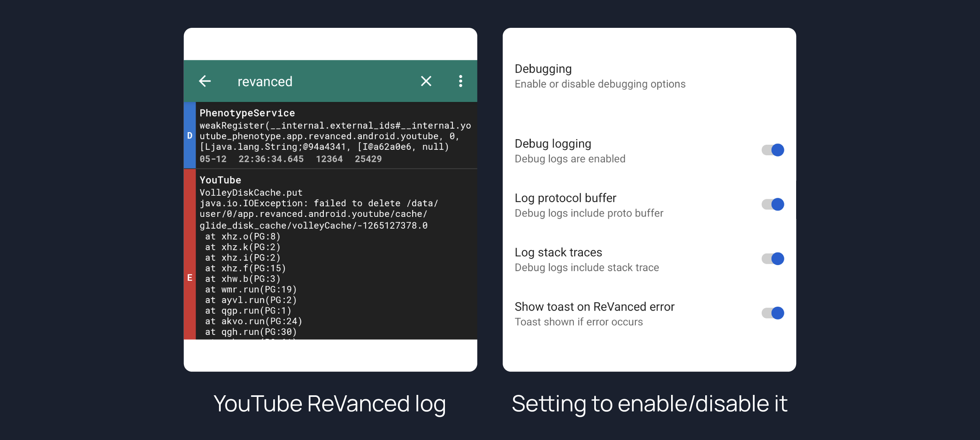Toggle the Debug logging switch
980x440 pixels.
click(773, 150)
